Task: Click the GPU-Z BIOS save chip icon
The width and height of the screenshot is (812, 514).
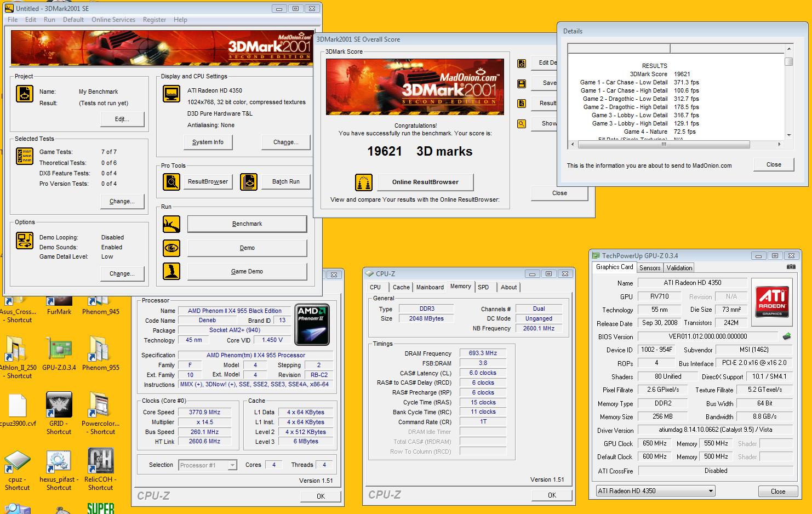Action: 786,336
